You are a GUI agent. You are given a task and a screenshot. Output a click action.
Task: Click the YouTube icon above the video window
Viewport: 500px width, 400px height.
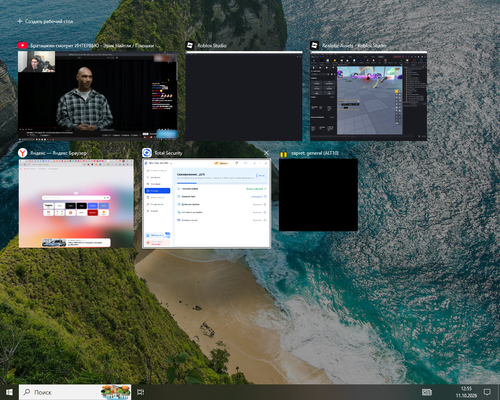pos(23,45)
